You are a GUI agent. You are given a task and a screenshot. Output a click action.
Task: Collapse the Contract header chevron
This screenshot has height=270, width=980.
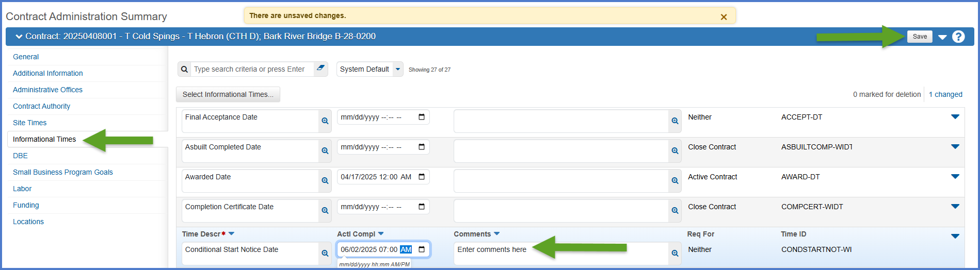tap(19, 37)
